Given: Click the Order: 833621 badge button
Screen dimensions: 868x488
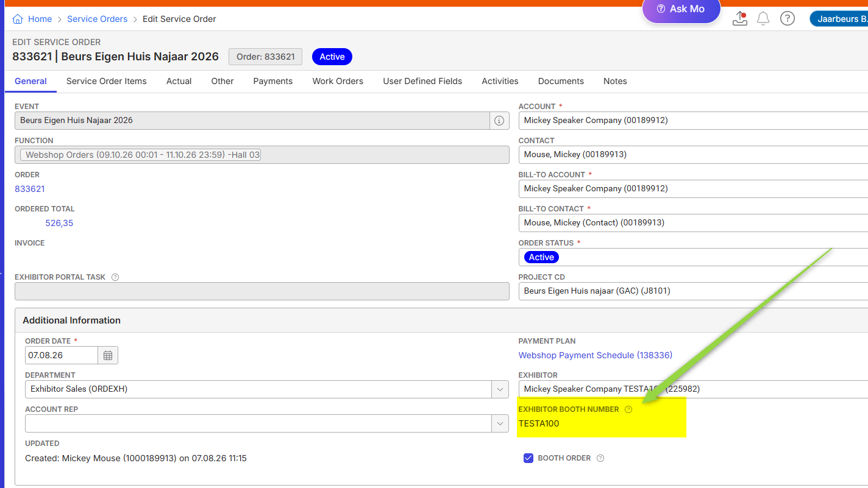Looking at the screenshot, I should pyautogui.click(x=265, y=57).
